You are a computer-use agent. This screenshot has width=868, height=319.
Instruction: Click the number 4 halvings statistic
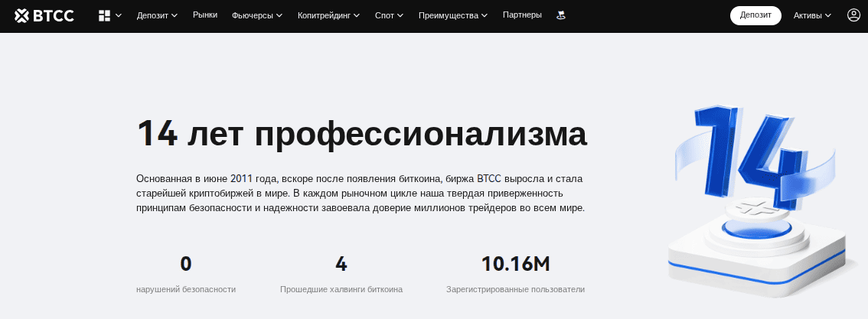tap(341, 264)
